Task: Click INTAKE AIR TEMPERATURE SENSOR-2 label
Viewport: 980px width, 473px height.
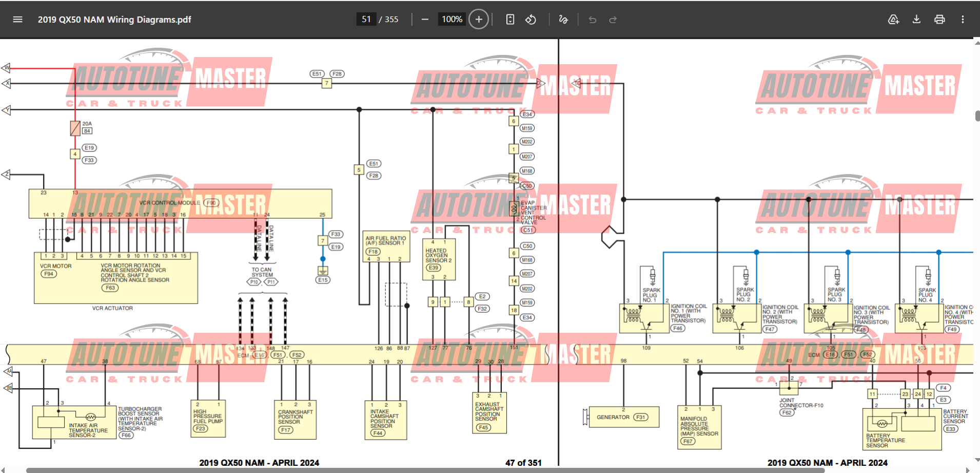Action: coord(88,430)
